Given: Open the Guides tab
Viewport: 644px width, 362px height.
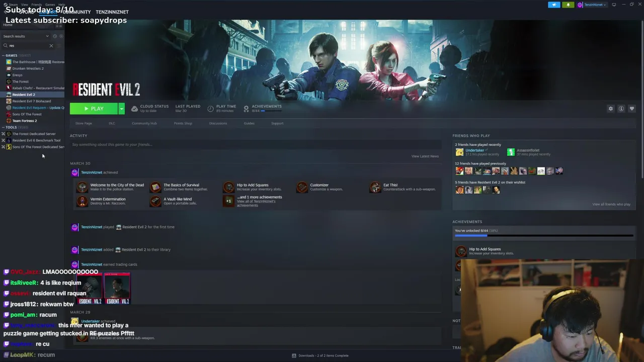Looking at the screenshot, I should tap(249, 123).
